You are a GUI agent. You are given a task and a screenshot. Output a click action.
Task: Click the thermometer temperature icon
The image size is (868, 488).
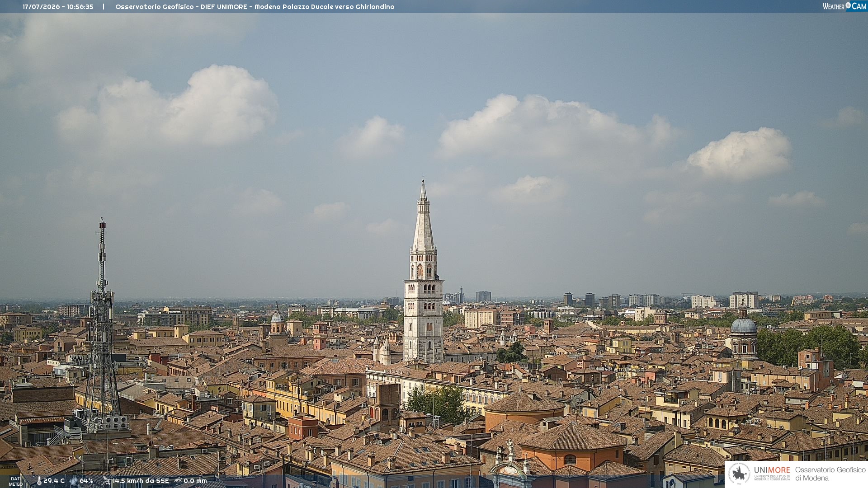pos(39,481)
